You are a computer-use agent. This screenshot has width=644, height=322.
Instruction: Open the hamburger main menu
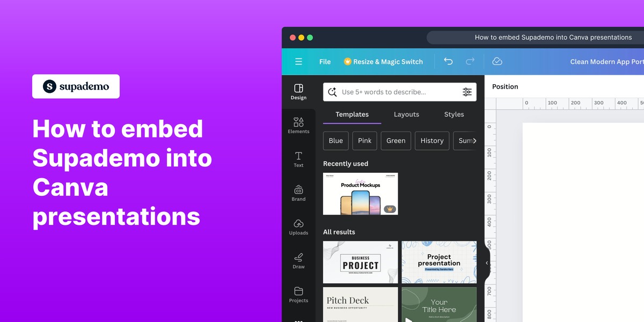point(298,62)
